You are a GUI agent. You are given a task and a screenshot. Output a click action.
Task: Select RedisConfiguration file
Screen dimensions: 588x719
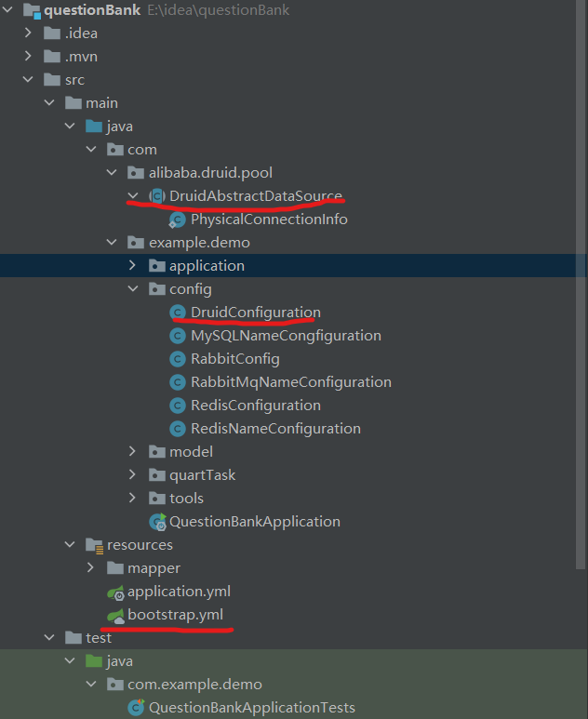[256, 406]
